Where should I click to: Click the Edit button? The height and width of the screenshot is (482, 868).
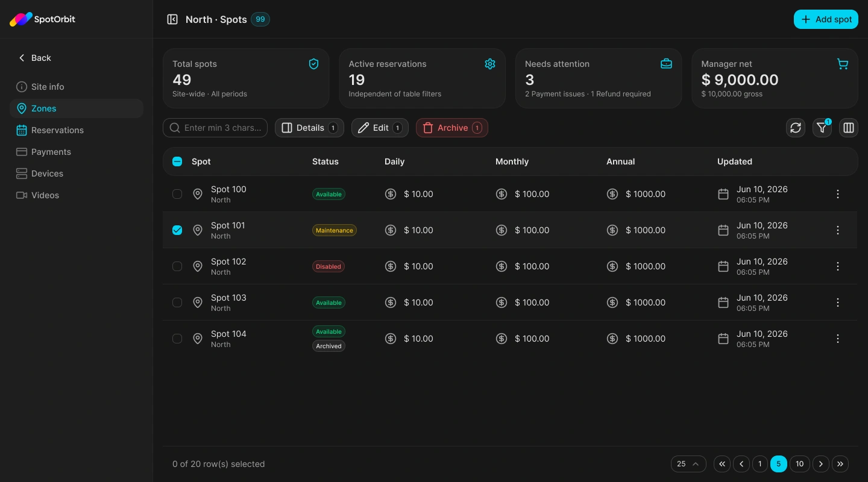click(x=380, y=128)
